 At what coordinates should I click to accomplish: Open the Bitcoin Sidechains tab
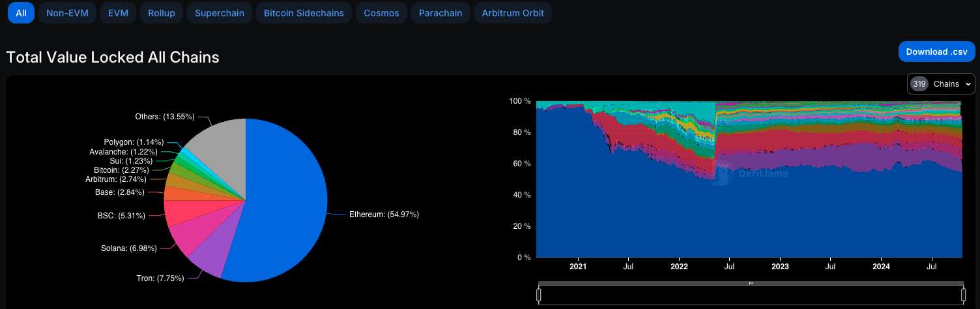[x=304, y=13]
